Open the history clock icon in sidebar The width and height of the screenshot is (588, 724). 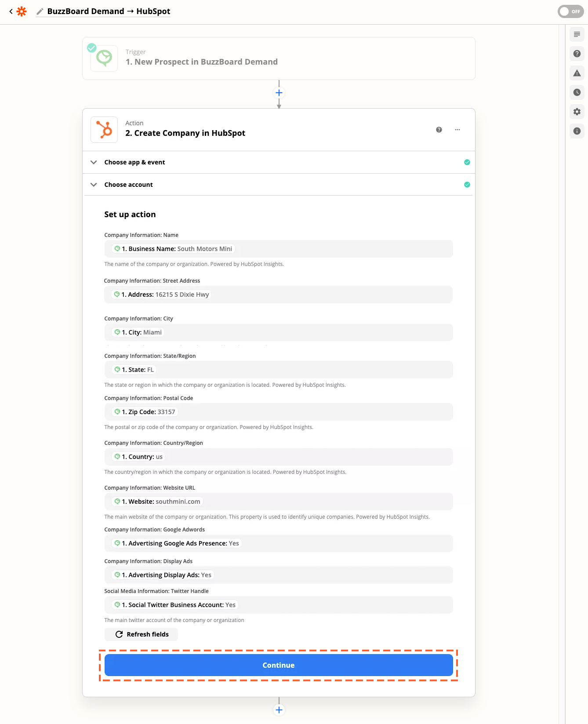click(577, 92)
